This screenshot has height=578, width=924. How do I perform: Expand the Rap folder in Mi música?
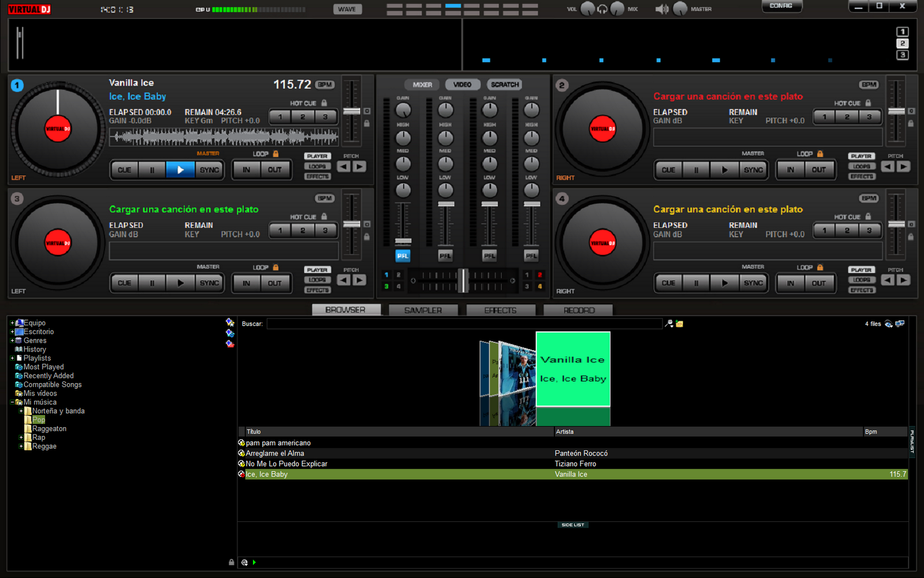click(x=21, y=437)
